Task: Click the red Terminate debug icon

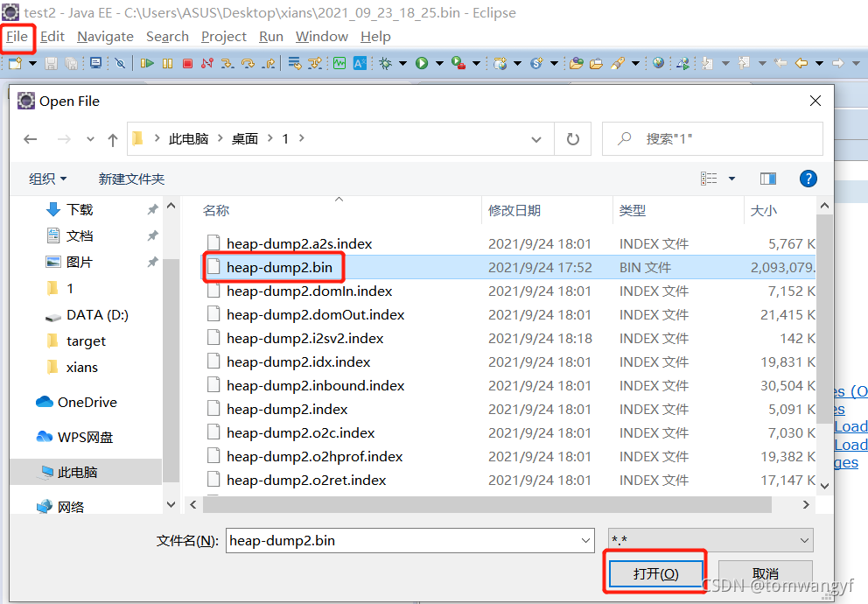Action: point(186,63)
